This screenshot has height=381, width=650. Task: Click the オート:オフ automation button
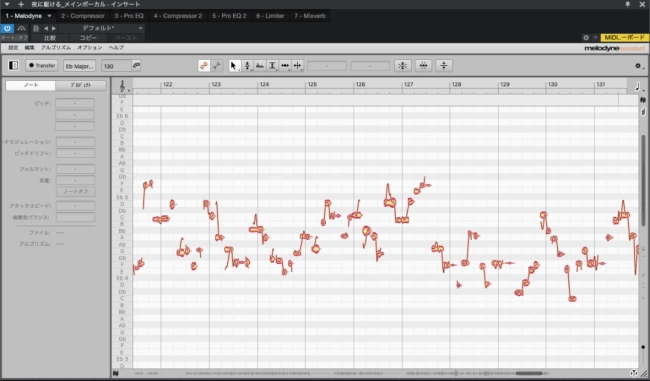click(x=14, y=38)
